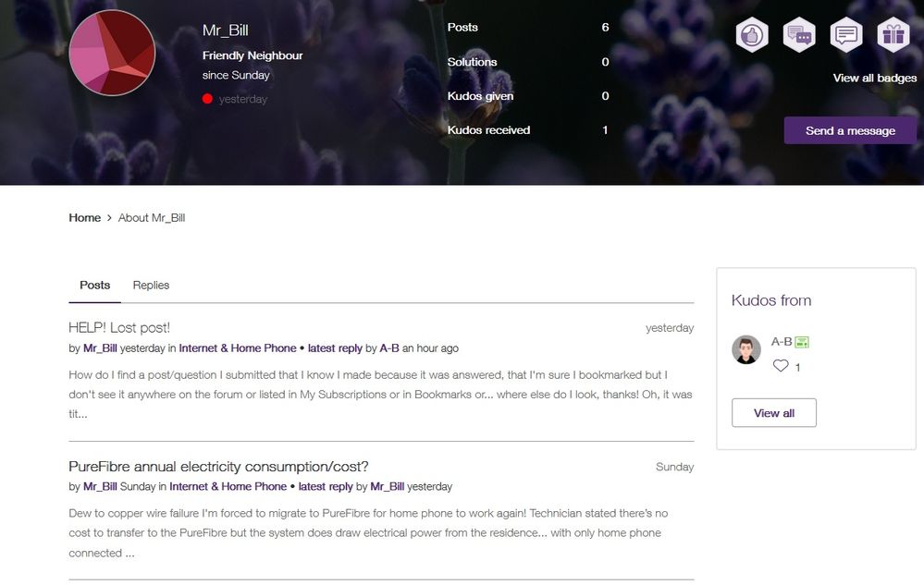This screenshot has height=585, width=924.
Task: Click the gift box badge
Action: tap(893, 36)
